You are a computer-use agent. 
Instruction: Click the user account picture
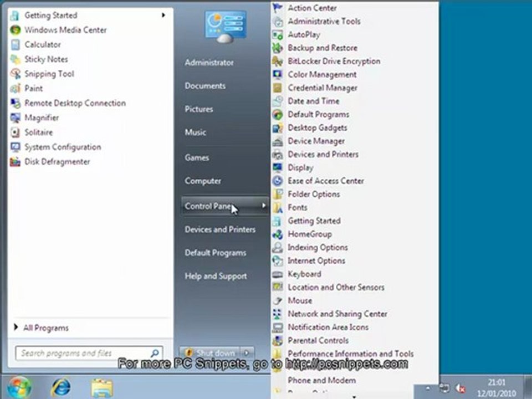pos(226,26)
